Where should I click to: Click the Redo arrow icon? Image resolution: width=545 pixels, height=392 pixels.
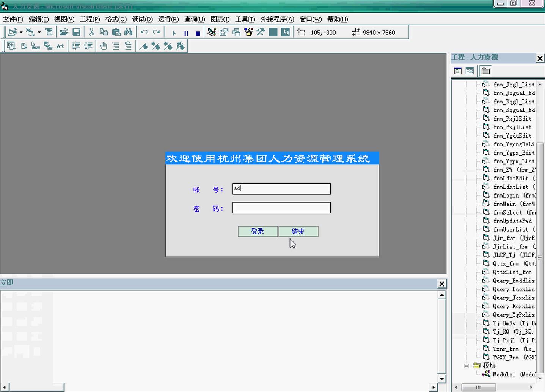156,33
